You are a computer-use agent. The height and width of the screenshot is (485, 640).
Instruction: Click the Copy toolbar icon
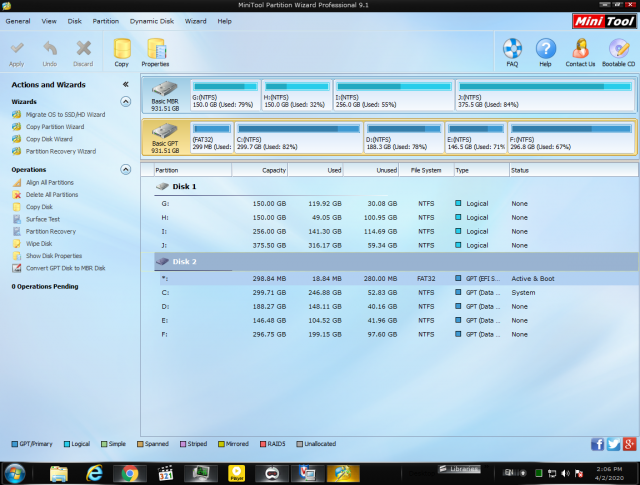point(121,50)
